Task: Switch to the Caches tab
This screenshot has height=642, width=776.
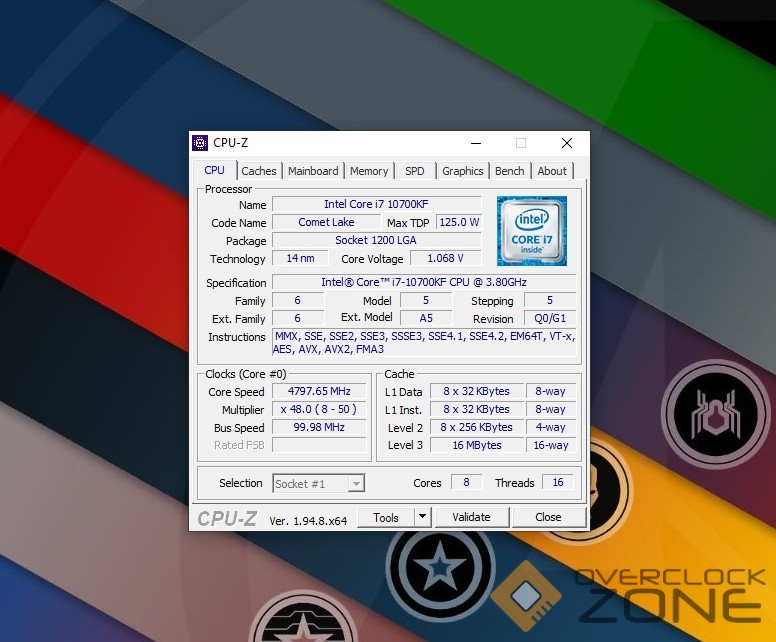Action: pyautogui.click(x=259, y=171)
